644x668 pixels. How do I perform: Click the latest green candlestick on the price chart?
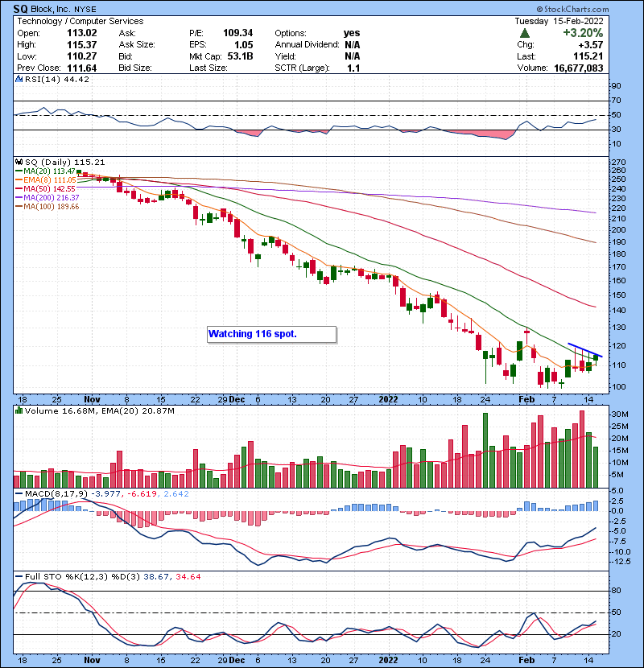point(596,358)
